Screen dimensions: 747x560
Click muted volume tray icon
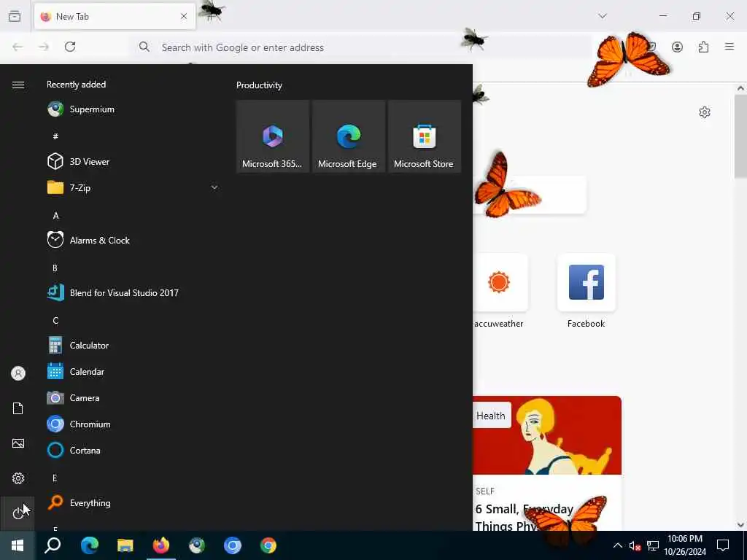pyautogui.click(x=635, y=545)
